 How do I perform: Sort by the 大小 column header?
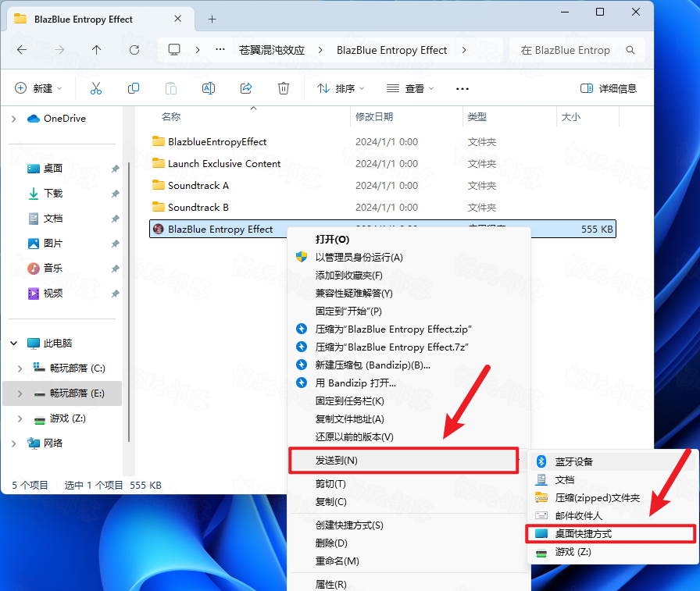(570, 117)
